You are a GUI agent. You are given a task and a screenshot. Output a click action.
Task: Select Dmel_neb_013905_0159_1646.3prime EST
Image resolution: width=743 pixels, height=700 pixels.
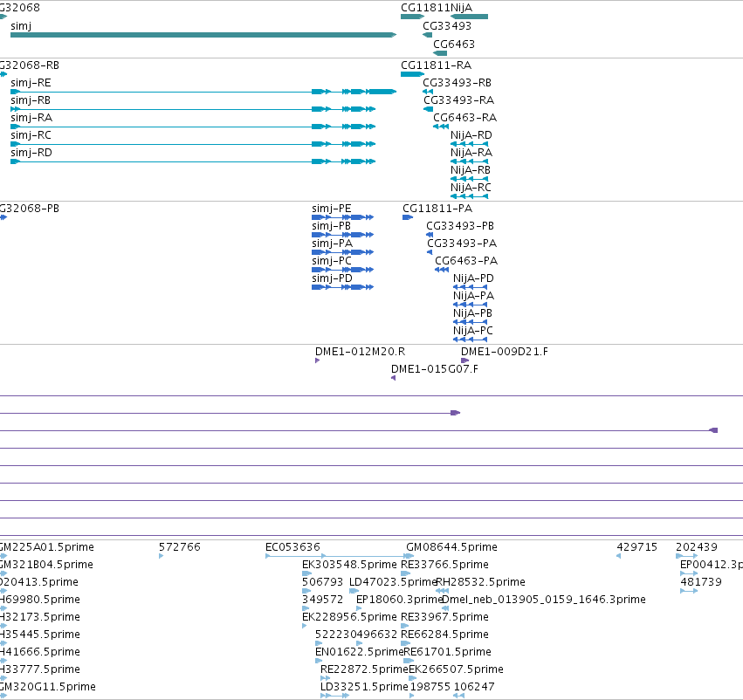tap(445, 608)
